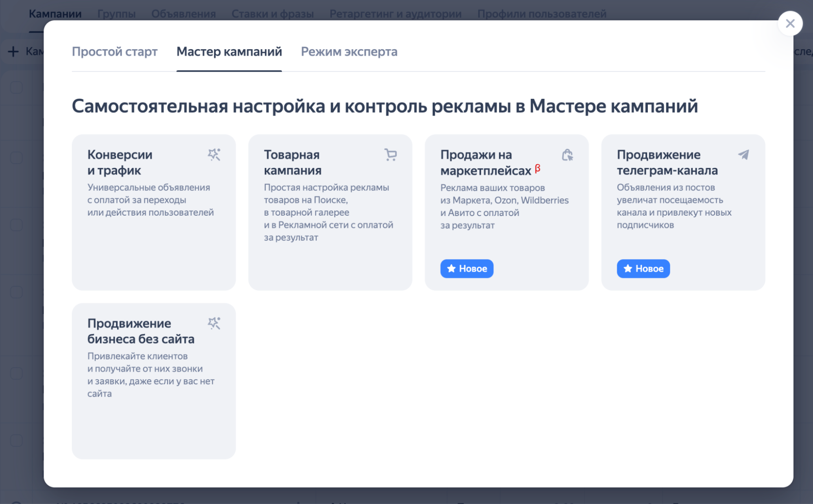
Task: Choose the Продажи на маркетплейсах card
Action: (x=507, y=212)
